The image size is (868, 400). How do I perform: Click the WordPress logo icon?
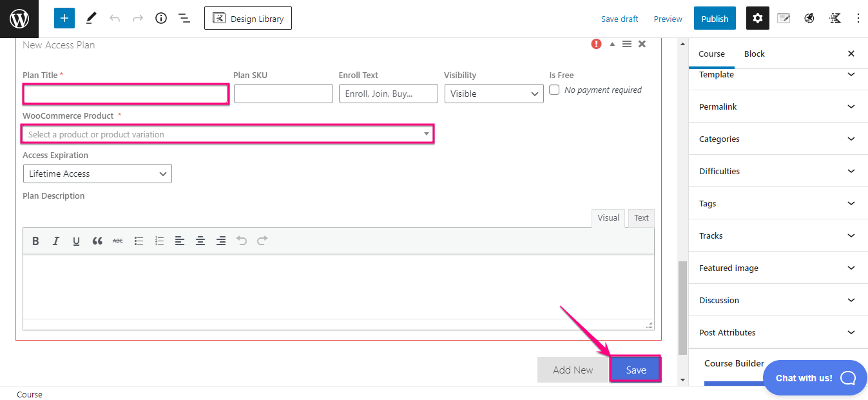pyautogui.click(x=19, y=18)
